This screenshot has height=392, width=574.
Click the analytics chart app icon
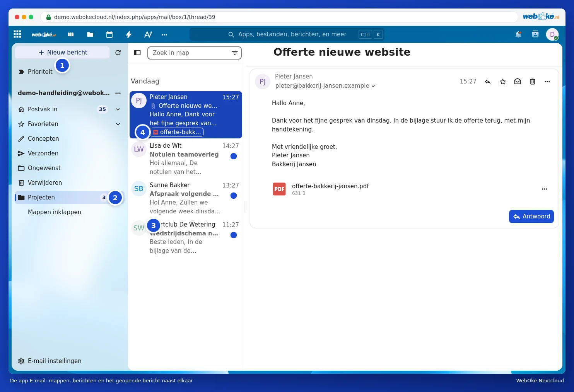(148, 34)
